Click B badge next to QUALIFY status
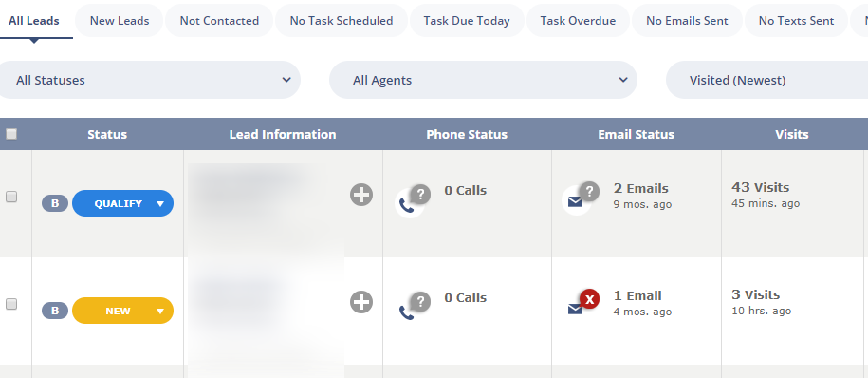 [x=55, y=203]
